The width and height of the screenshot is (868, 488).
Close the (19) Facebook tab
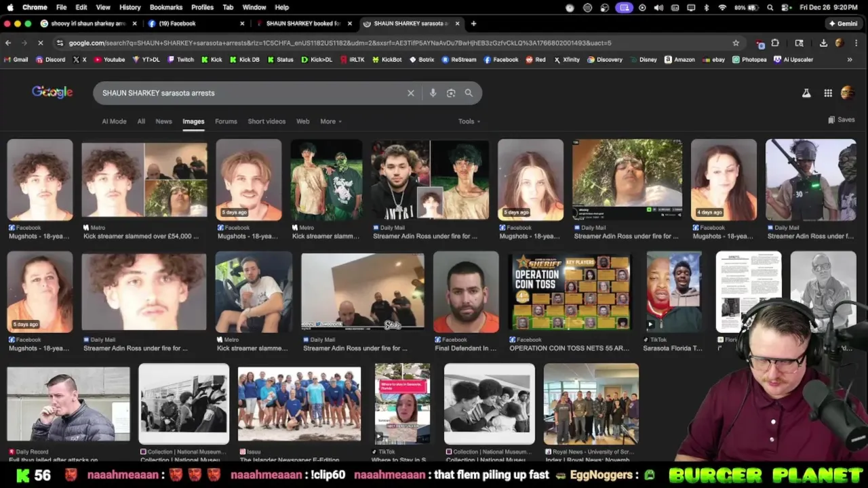(242, 23)
